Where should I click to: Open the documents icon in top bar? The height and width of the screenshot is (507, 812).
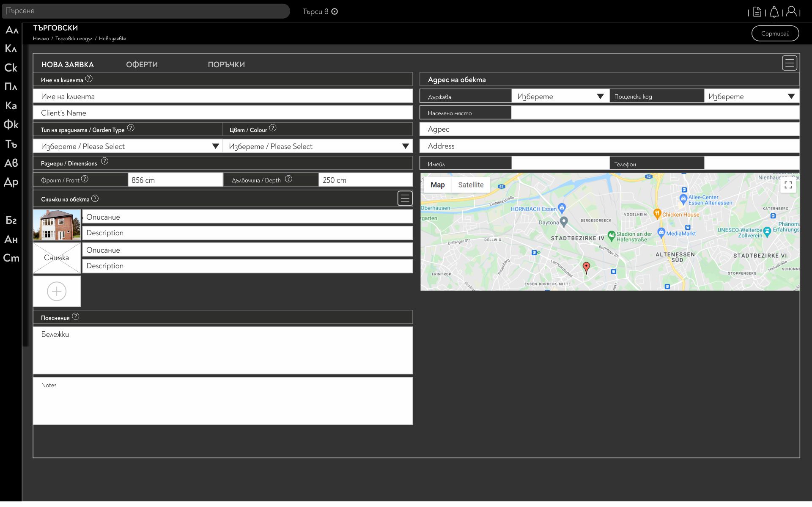(x=757, y=12)
